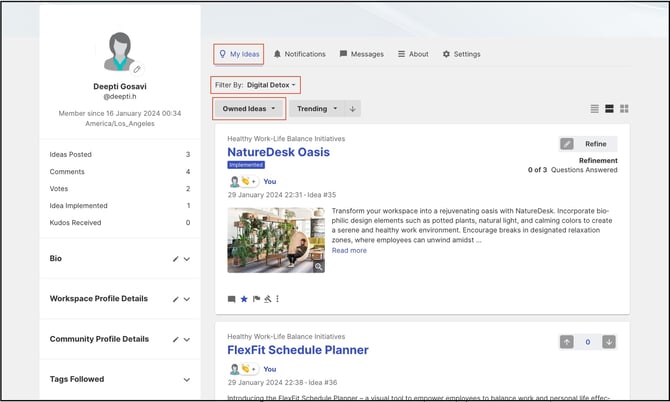Open the Messages tab
Screen dimensions: 670x402
(x=361, y=54)
